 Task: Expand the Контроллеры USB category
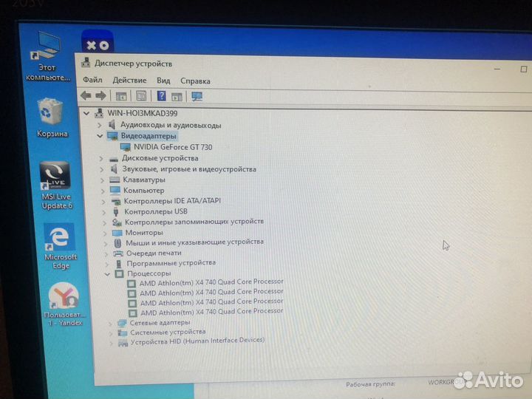(x=103, y=211)
